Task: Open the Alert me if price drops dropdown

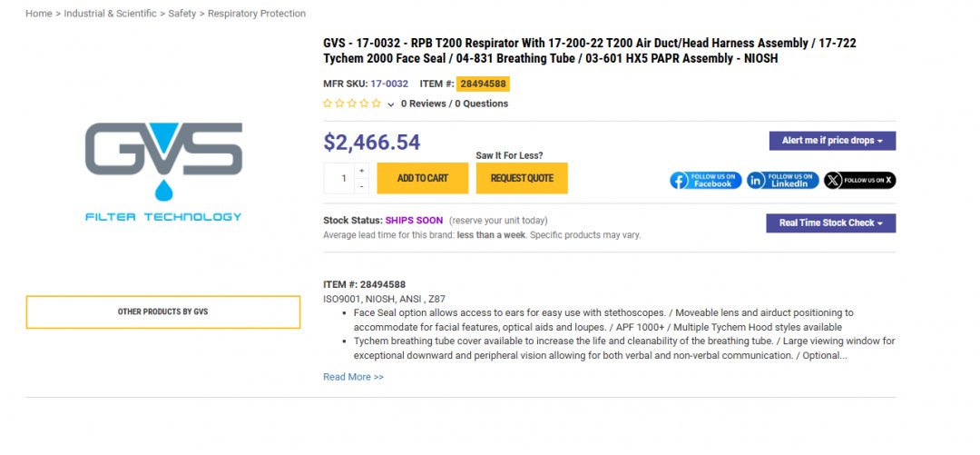Action: (x=832, y=141)
